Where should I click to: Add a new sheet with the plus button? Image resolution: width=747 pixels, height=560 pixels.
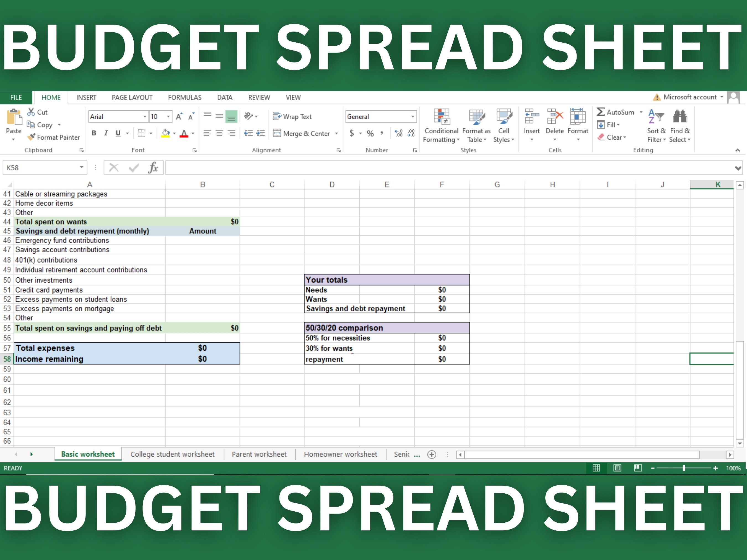click(x=432, y=454)
